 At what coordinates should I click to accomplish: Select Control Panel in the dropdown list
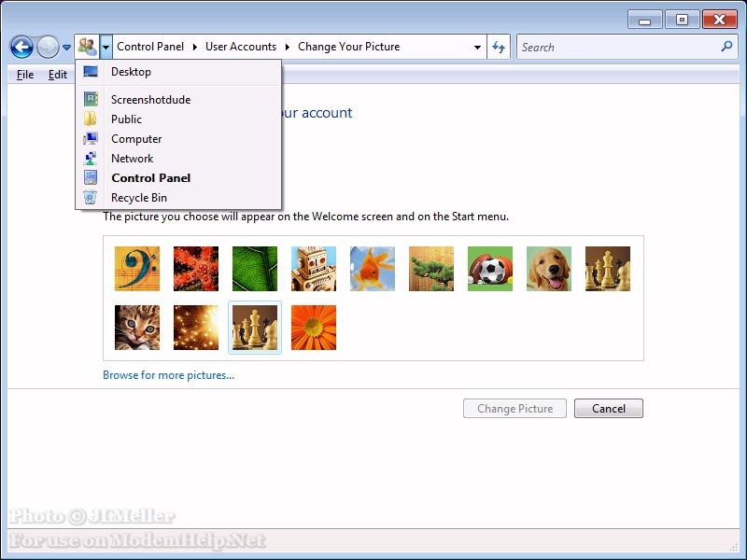178,177
